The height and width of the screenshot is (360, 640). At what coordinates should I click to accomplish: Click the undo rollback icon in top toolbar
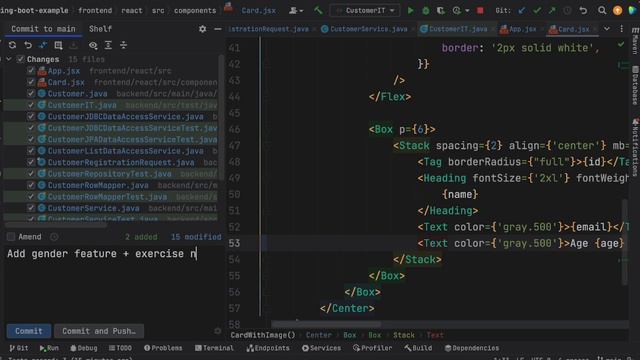point(583,11)
